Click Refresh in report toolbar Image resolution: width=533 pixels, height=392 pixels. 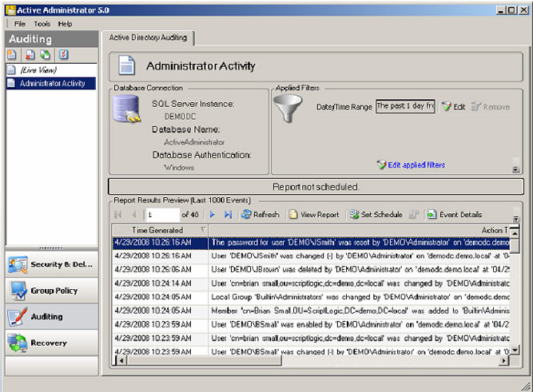click(x=261, y=214)
